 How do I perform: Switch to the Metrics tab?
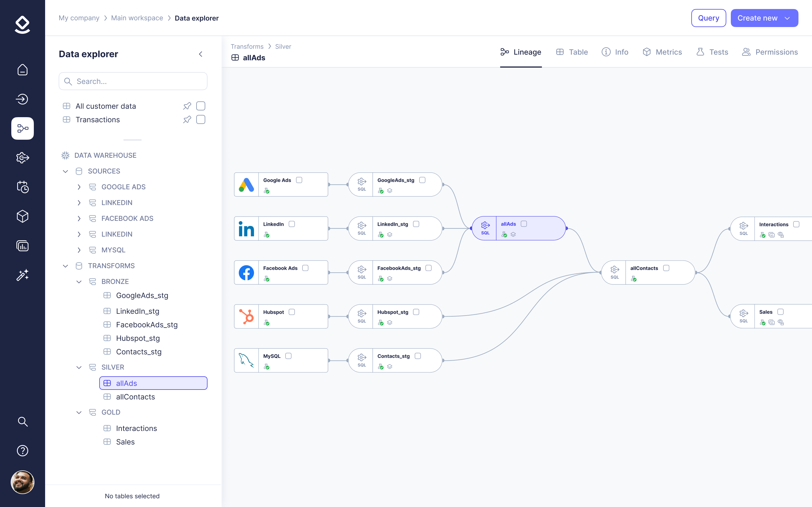pyautogui.click(x=662, y=52)
